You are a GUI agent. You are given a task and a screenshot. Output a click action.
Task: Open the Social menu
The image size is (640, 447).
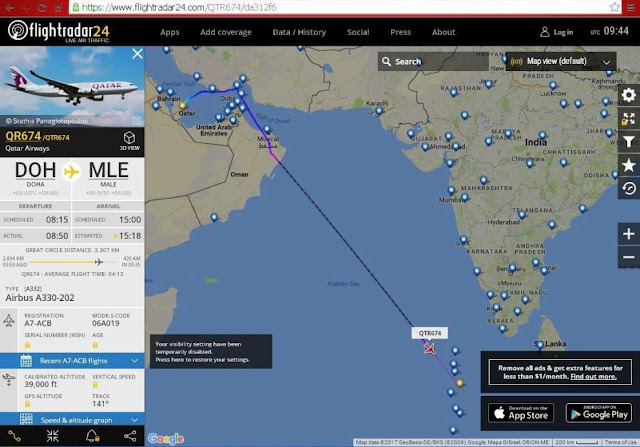(358, 32)
